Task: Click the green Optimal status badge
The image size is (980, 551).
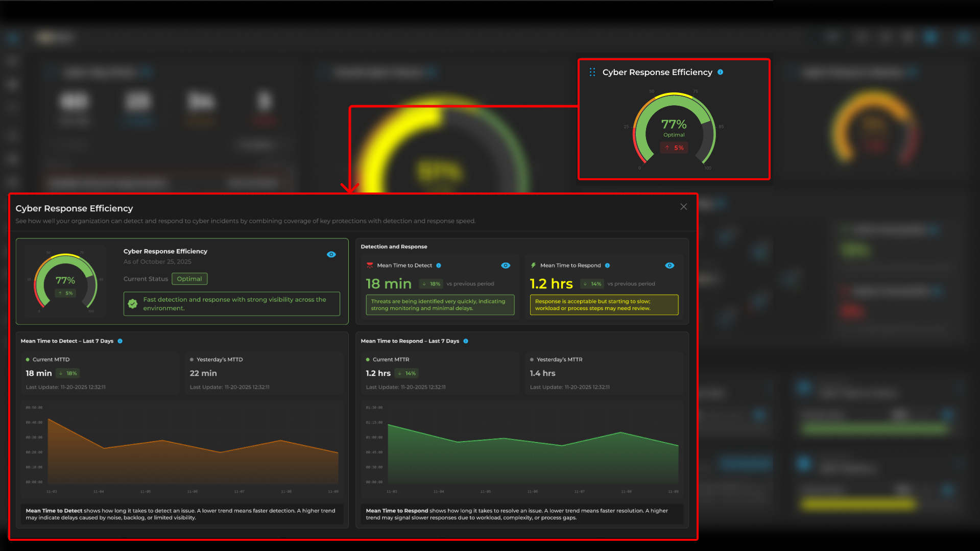Action: pos(189,279)
